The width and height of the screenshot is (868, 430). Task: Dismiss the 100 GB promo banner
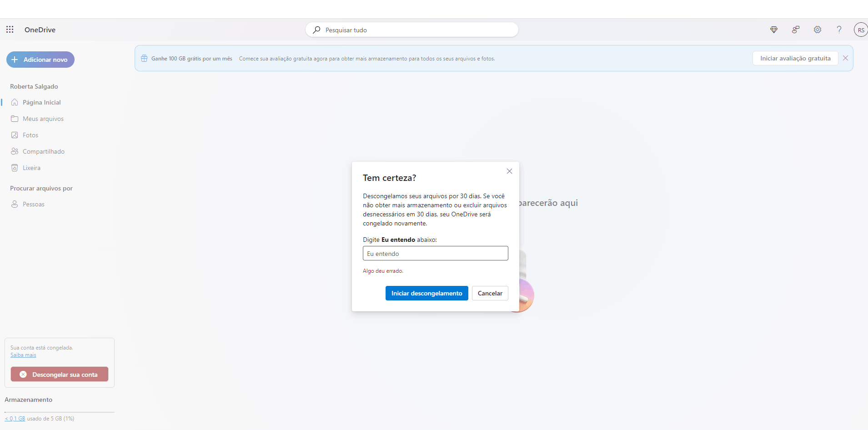tap(846, 58)
